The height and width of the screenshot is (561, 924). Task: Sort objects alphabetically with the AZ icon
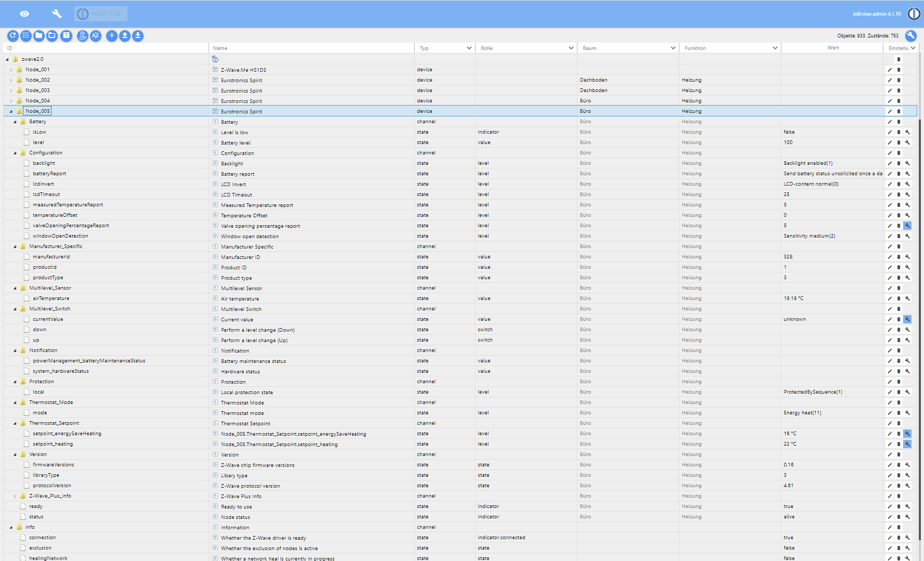(x=96, y=35)
